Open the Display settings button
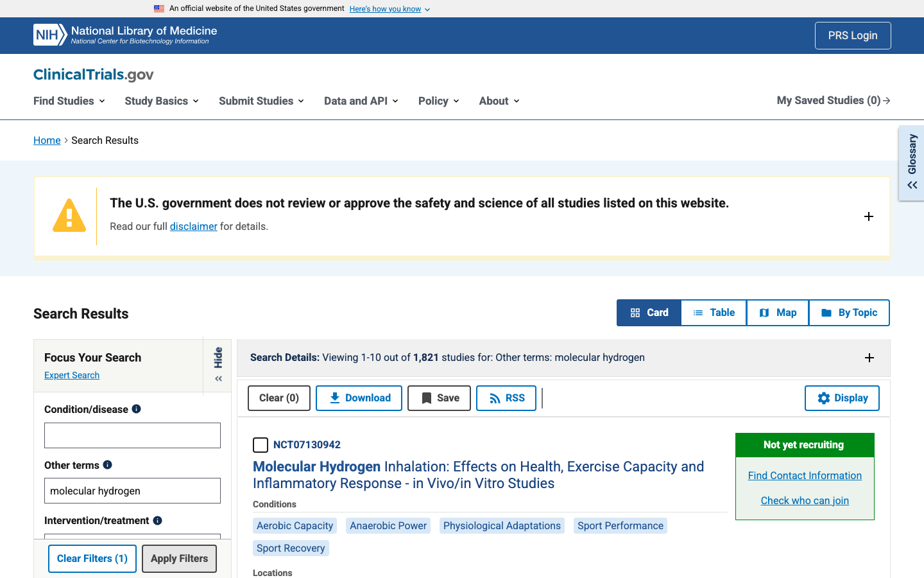Image resolution: width=924 pixels, height=578 pixels. [843, 398]
